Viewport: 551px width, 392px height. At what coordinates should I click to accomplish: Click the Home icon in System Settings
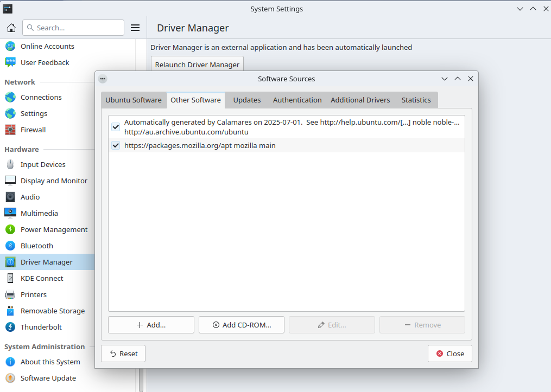point(11,28)
